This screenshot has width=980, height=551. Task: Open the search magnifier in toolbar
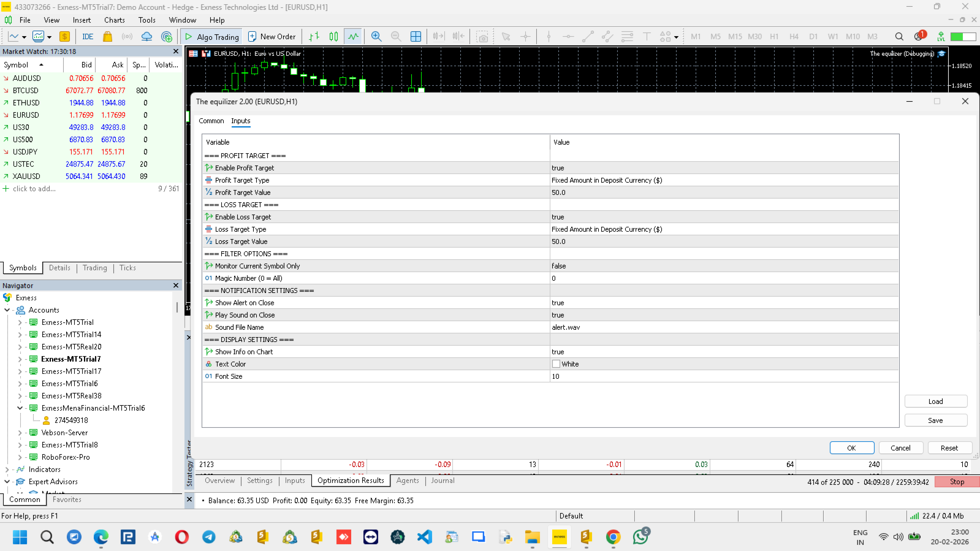(x=899, y=37)
